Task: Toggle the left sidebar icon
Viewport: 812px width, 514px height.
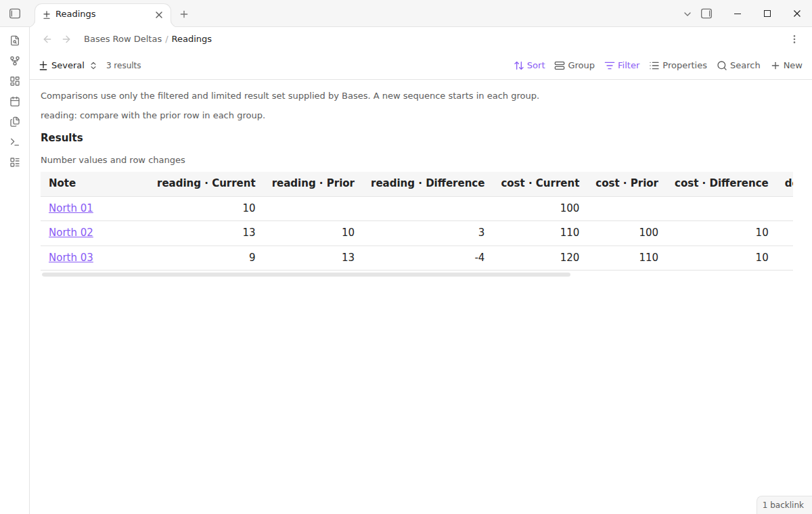Action: (x=15, y=14)
